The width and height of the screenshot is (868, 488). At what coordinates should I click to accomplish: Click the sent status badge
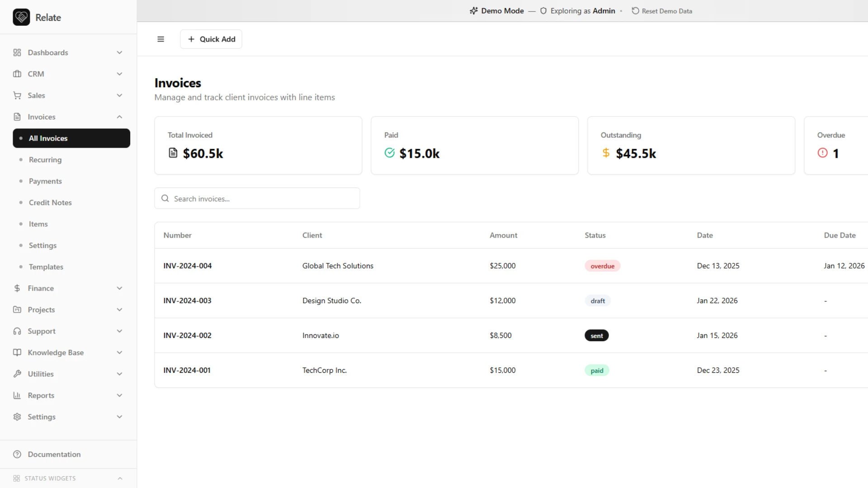click(x=597, y=335)
